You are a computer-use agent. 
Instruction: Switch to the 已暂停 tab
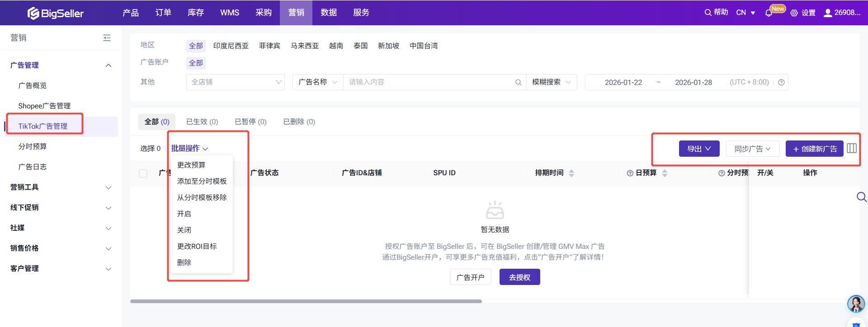tap(250, 122)
